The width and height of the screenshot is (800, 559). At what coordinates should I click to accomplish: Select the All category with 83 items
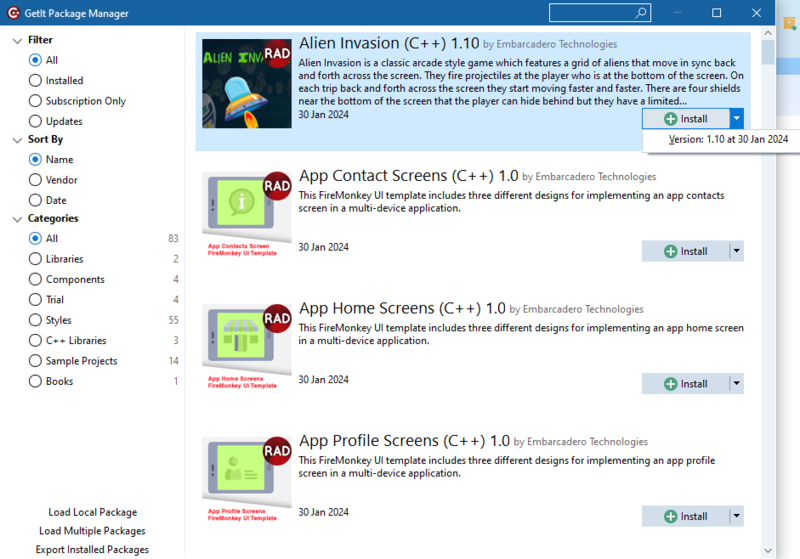[x=35, y=239]
